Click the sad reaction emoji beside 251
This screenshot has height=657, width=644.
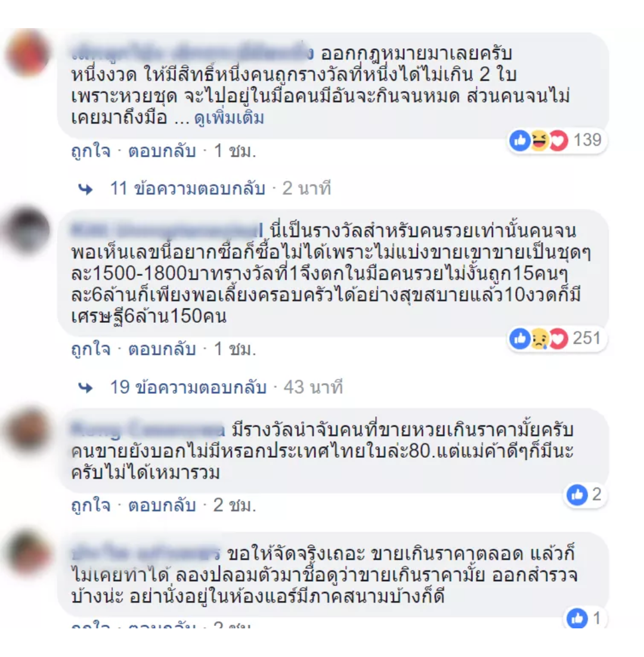point(539,338)
